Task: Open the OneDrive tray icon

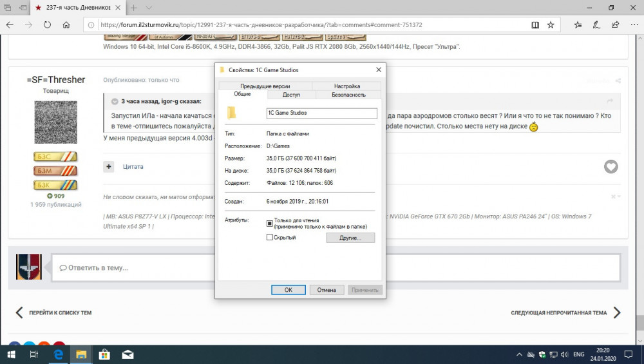Action: pos(531,354)
